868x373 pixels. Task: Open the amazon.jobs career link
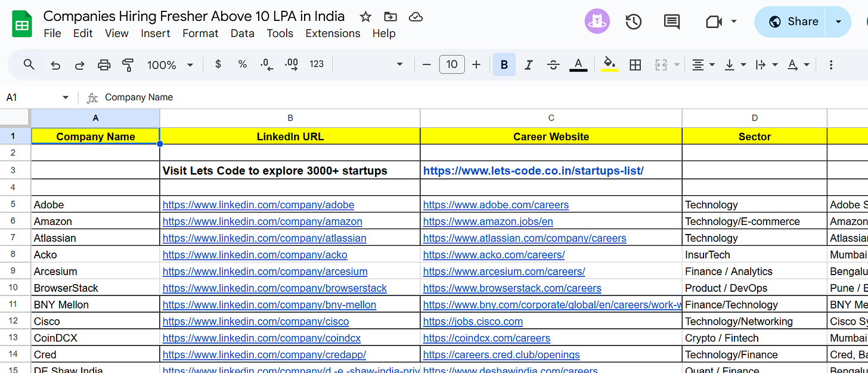coord(488,221)
